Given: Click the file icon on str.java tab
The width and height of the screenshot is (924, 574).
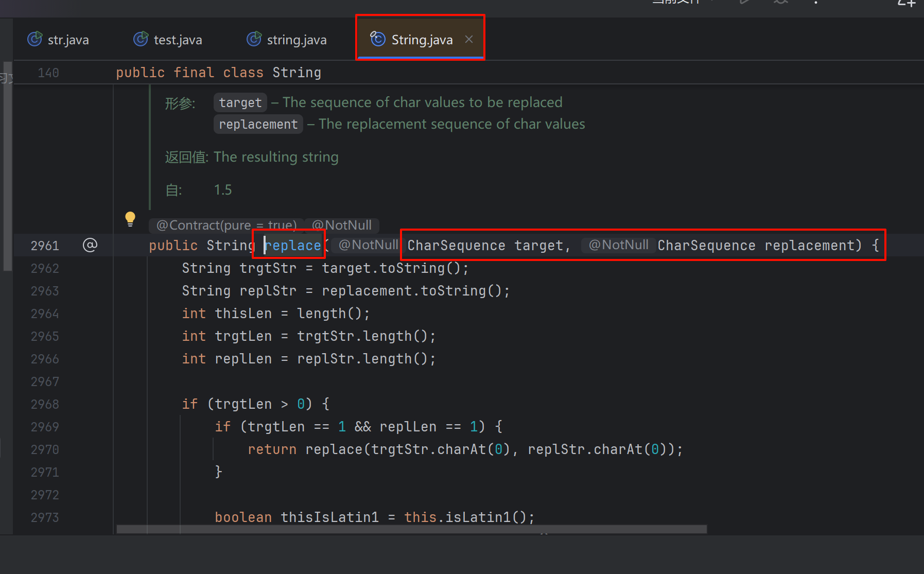Looking at the screenshot, I should pyautogui.click(x=34, y=39).
